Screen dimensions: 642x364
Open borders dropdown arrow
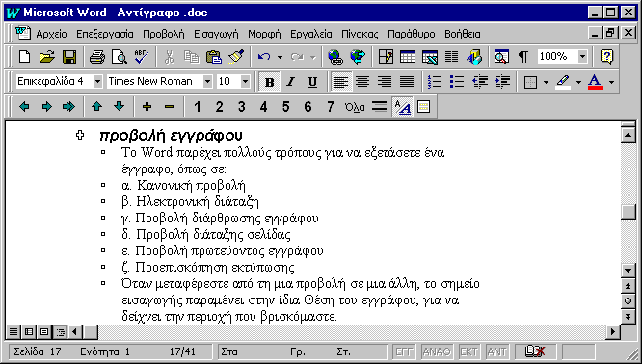pyautogui.click(x=546, y=82)
